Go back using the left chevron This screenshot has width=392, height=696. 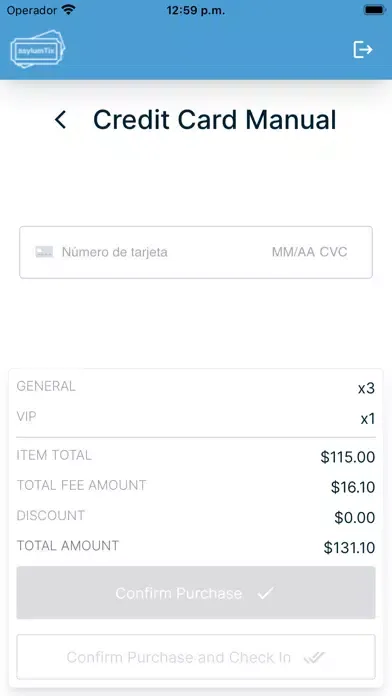pos(60,120)
